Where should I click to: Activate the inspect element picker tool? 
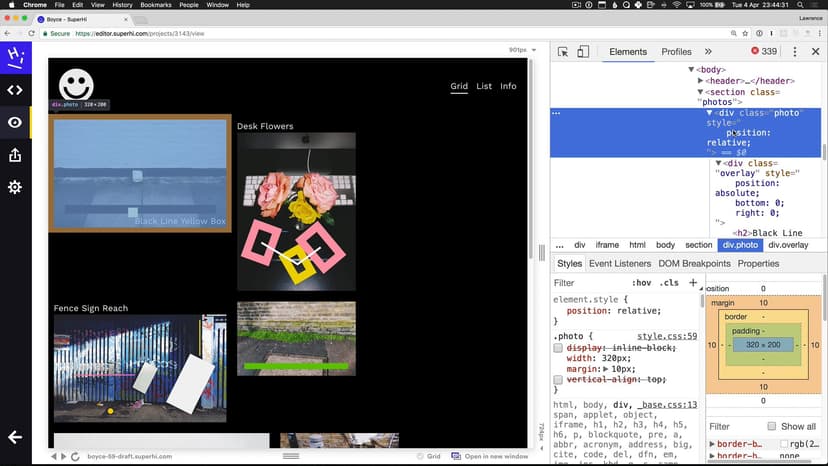tap(563, 52)
